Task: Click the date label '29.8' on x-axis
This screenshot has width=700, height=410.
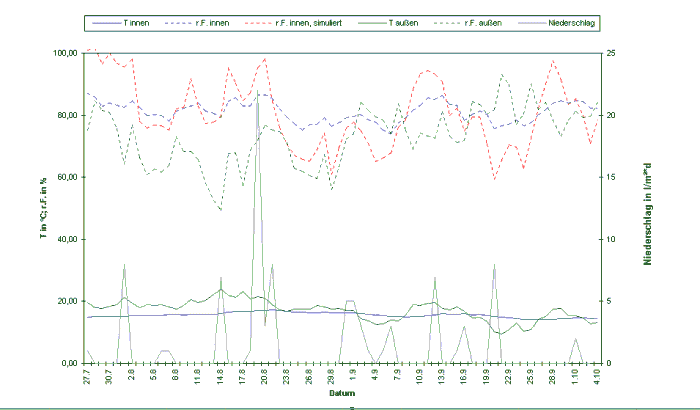Action: tap(331, 376)
